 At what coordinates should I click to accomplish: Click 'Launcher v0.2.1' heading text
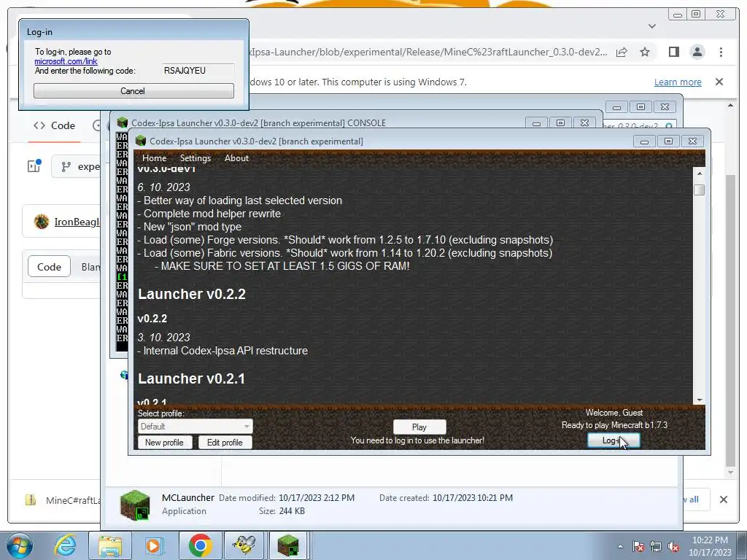click(191, 378)
